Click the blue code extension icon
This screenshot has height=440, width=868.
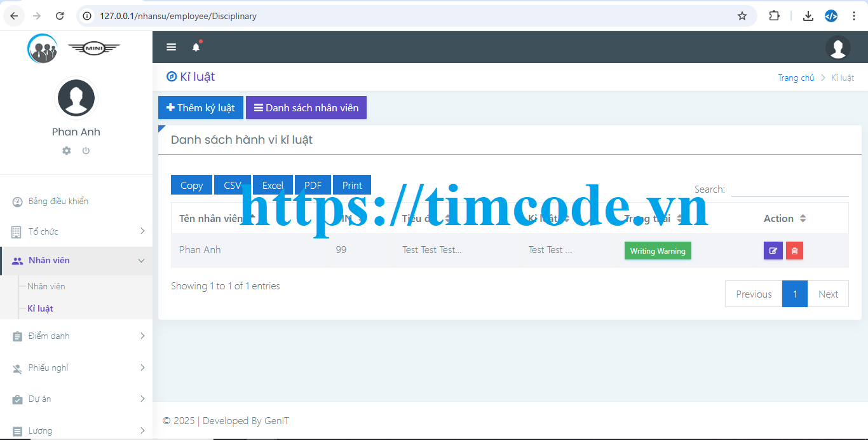click(831, 16)
